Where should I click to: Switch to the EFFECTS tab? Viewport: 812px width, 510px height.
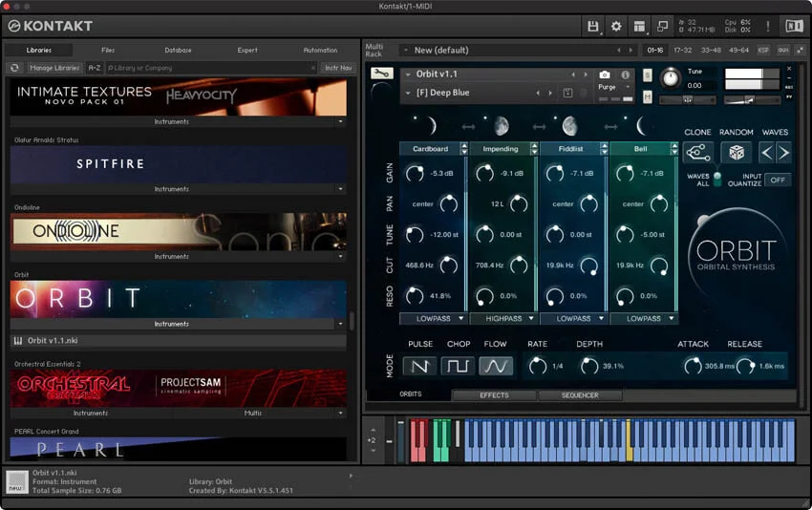pyautogui.click(x=494, y=395)
